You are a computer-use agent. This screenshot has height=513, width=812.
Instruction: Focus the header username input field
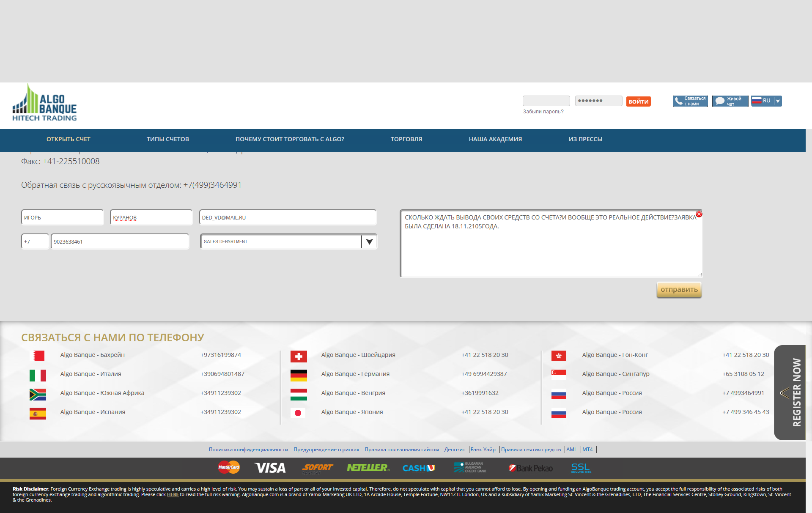546,101
